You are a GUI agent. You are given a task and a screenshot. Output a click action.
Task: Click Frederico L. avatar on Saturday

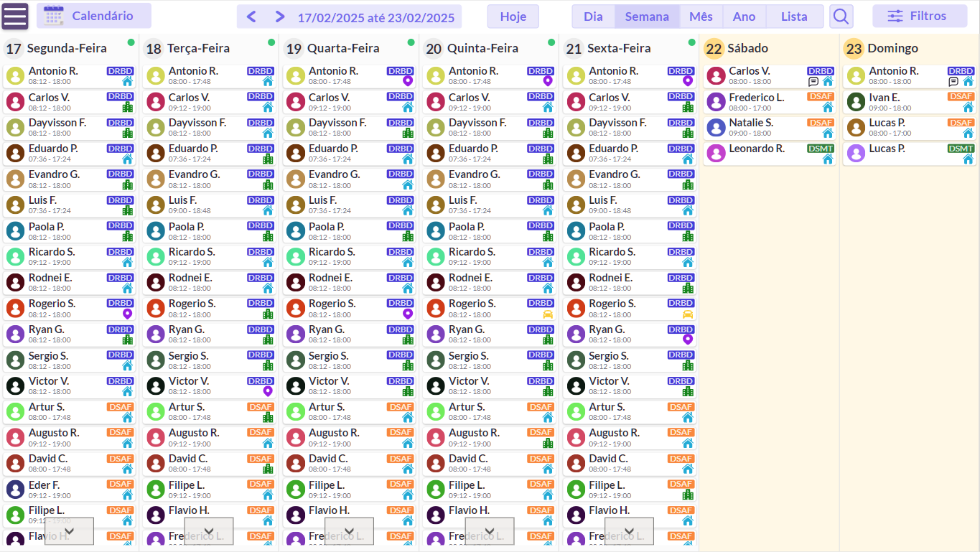716,102
